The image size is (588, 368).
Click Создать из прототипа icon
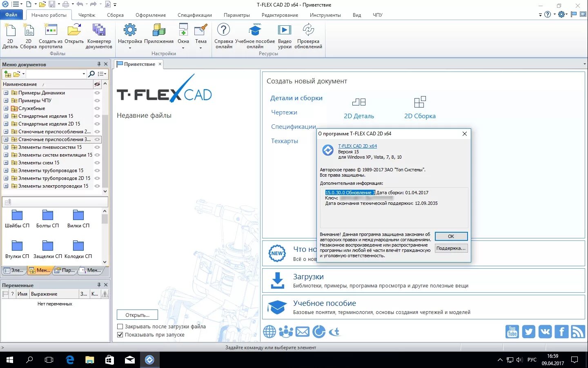51,36
